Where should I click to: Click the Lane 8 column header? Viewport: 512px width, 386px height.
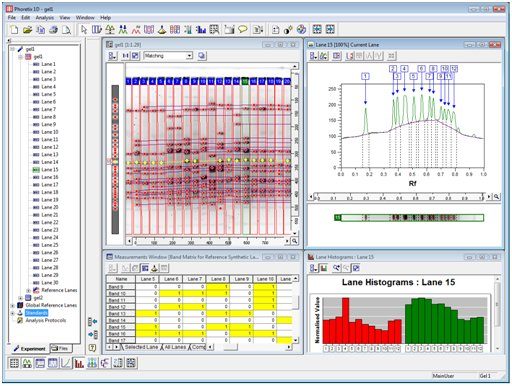pos(218,279)
